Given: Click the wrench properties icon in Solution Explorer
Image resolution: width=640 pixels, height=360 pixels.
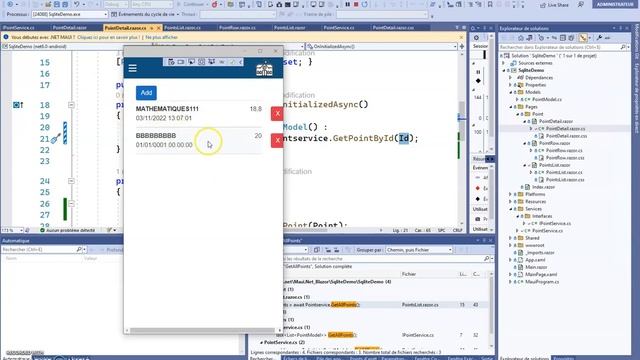Looking at the screenshot, I should click(x=599, y=38).
